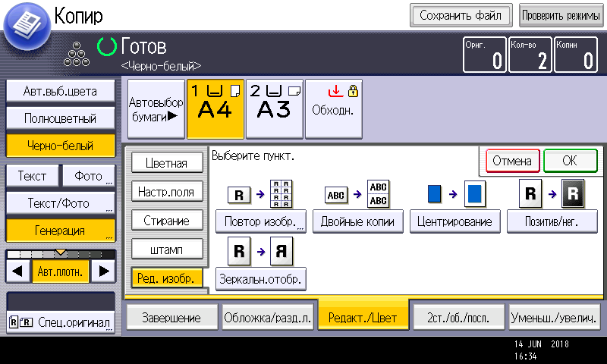Click the positive/negative R illustration
The image size is (607, 364).
[x=552, y=193]
